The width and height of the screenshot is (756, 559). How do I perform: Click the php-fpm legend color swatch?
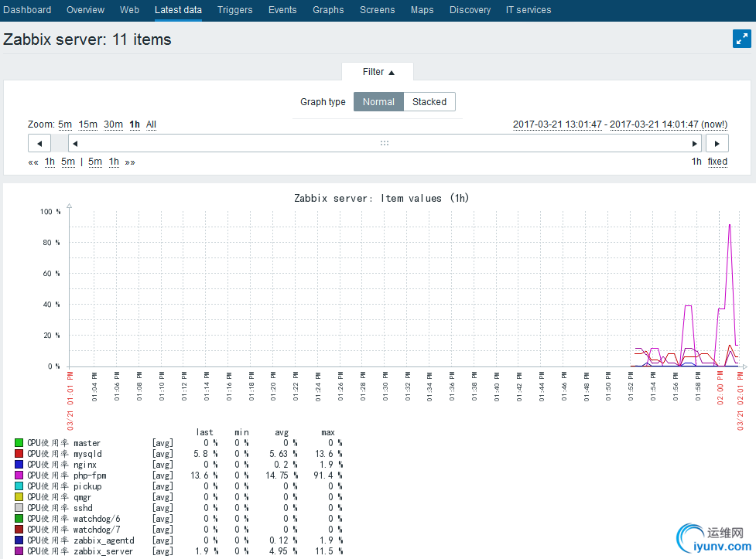tap(19, 475)
